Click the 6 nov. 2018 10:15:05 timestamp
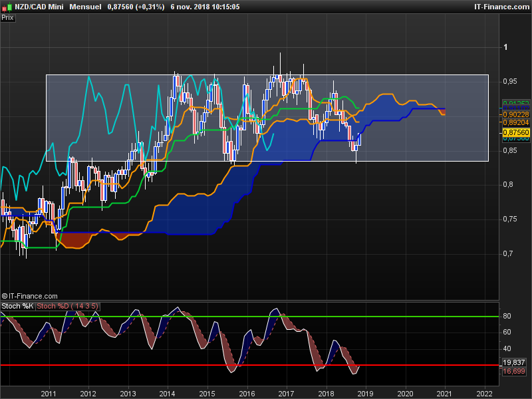 205,7
